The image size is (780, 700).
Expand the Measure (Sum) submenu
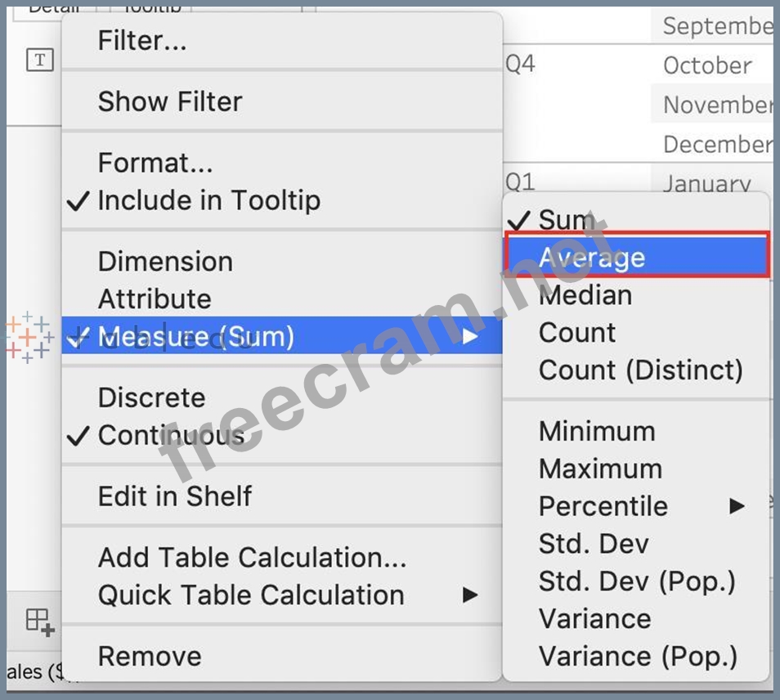pos(469,336)
